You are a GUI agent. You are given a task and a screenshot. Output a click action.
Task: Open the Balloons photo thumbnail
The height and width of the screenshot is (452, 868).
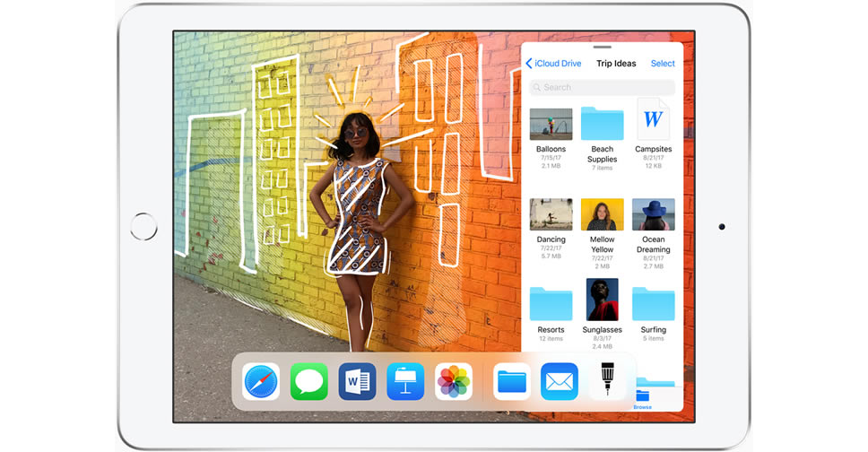551,124
